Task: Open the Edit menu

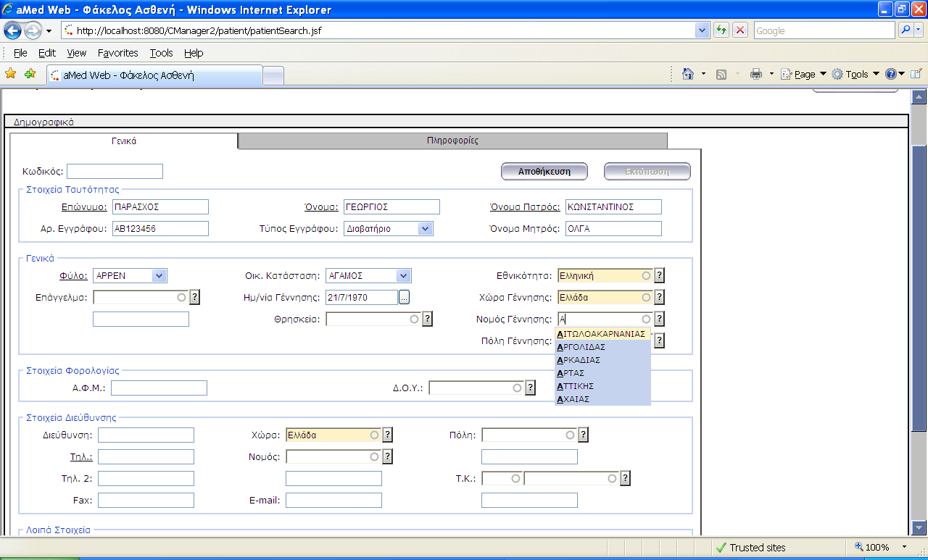Action: [47, 53]
